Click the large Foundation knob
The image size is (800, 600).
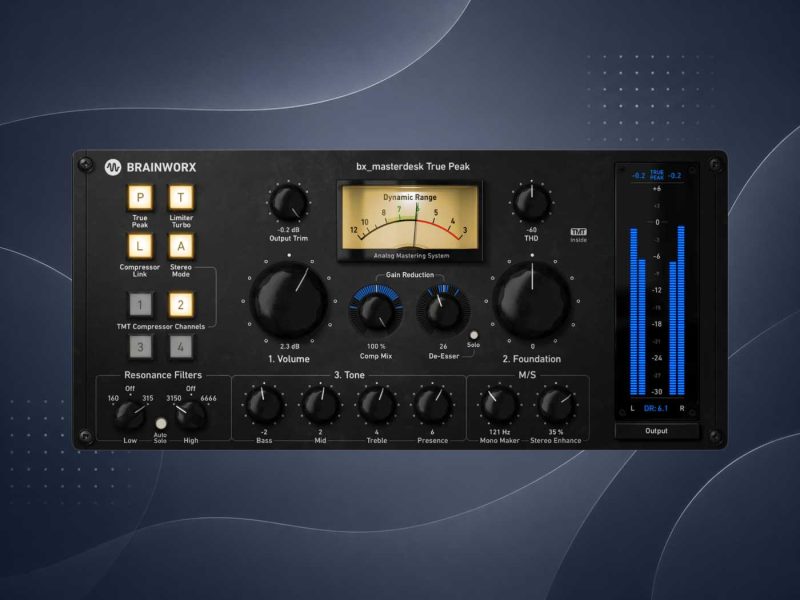tap(532, 301)
